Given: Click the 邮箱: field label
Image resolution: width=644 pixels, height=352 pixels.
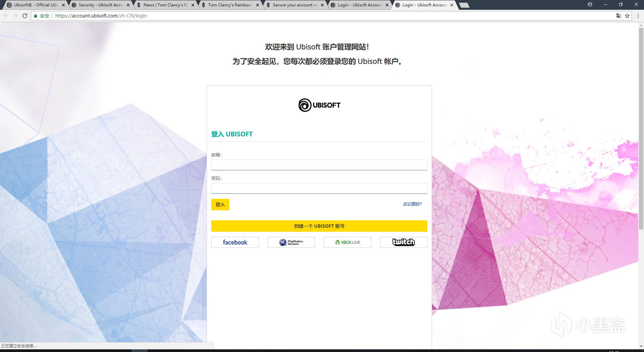Looking at the screenshot, I should pyautogui.click(x=217, y=155).
